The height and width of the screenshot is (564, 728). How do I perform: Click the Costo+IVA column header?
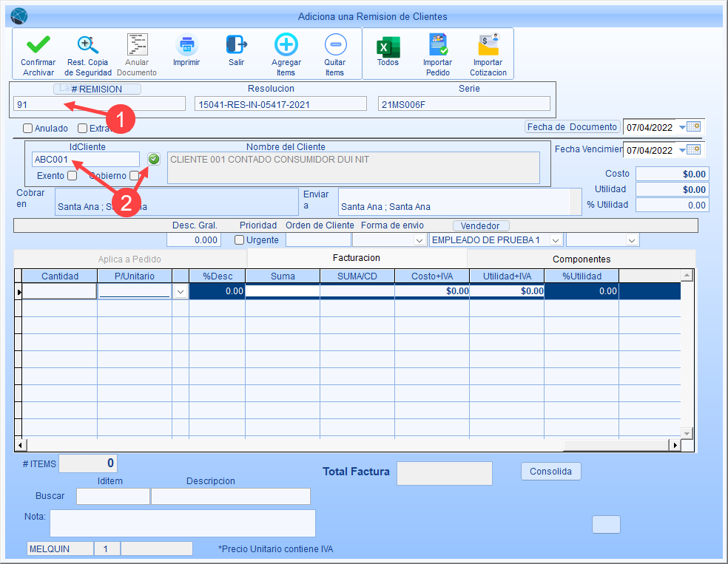(432, 276)
